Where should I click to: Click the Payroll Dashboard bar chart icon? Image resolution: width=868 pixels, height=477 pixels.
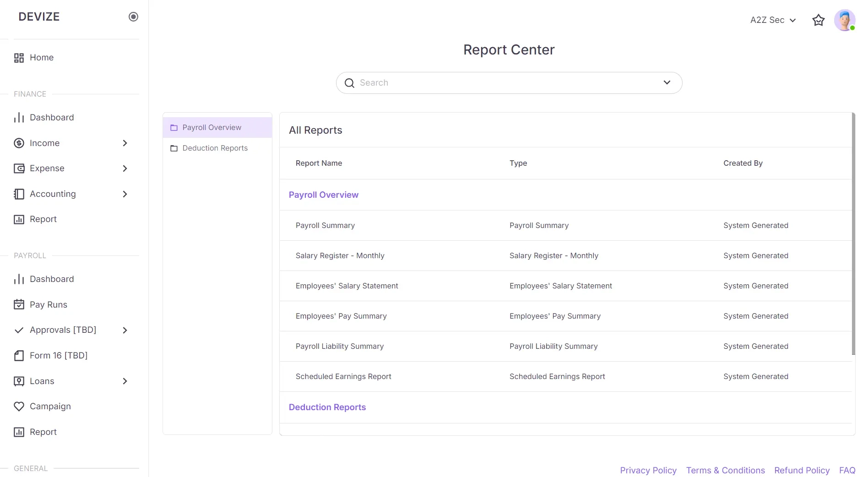pyautogui.click(x=19, y=279)
